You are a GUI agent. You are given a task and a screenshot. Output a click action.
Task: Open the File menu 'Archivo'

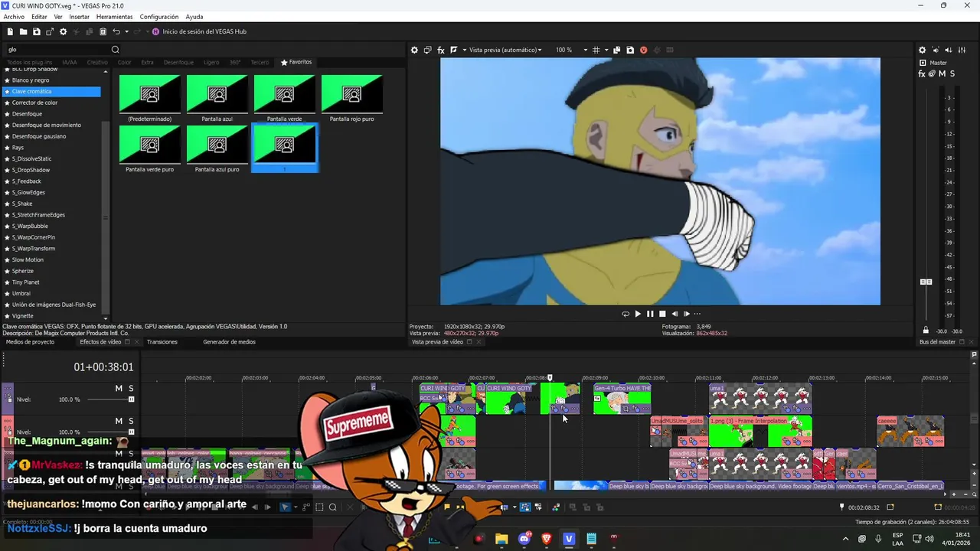pos(14,17)
